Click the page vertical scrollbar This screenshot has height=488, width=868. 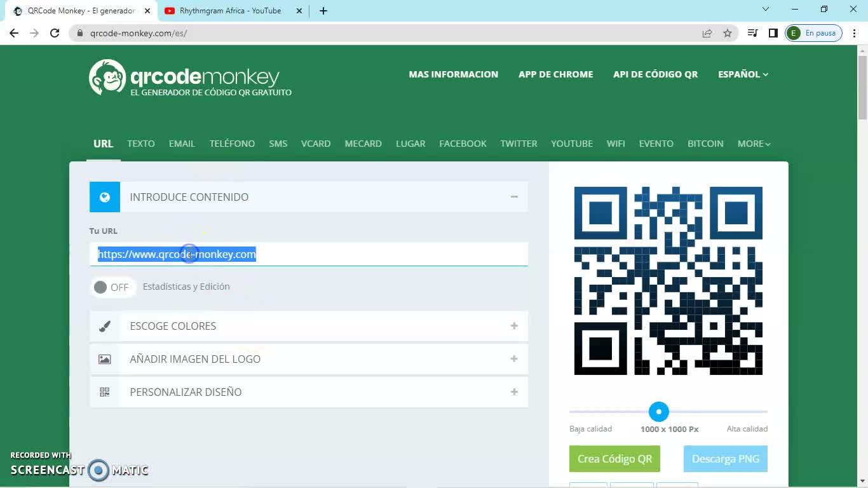pos(862,88)
